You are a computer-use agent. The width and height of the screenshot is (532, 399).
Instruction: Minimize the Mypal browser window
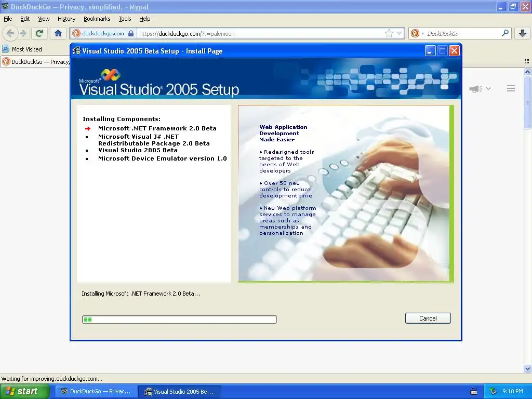tap(501, 6)
